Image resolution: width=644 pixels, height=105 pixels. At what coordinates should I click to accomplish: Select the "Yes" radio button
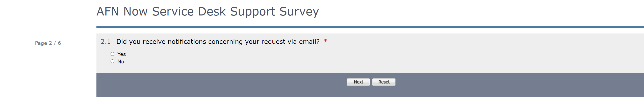tap(112, 54)
